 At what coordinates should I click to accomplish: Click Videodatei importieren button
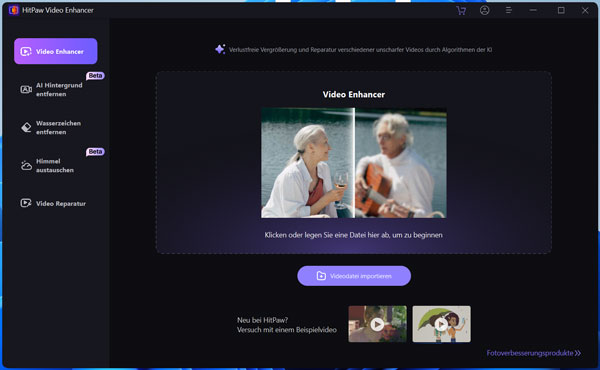pos(354,276)
